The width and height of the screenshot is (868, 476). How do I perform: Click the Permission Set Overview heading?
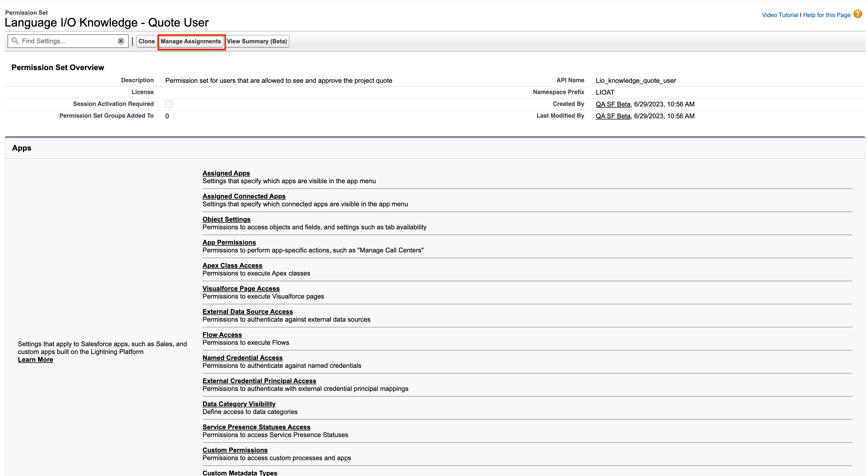tap(58, 68)
